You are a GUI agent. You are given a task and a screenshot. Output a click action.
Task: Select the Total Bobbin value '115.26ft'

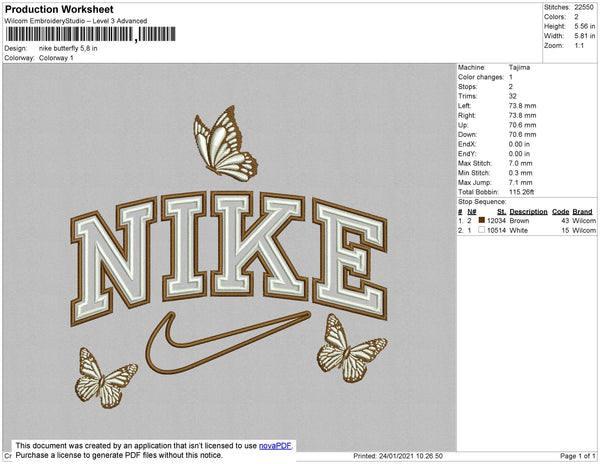click(x=522, y=192)
